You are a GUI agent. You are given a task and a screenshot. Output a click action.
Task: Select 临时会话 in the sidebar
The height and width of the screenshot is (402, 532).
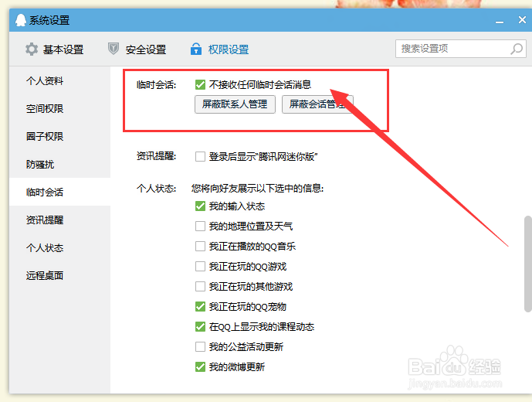coord(45,192)
